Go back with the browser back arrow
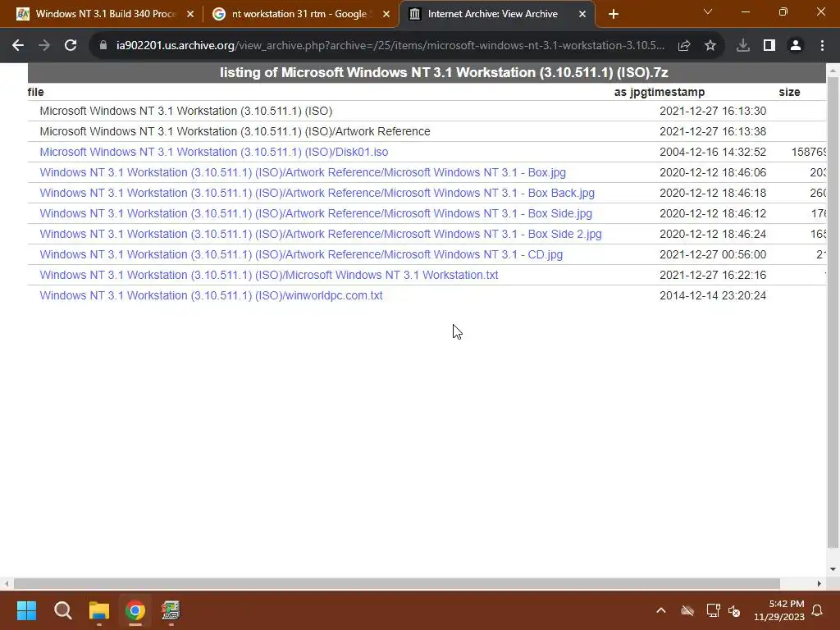The width and height of the screenshot is (840, 630). [18, 46]
